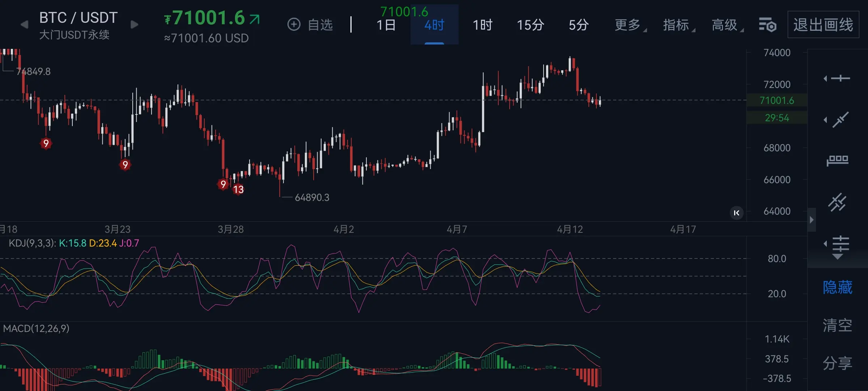Select the price label line tool

pyautogui.click(x=838, y=160)
